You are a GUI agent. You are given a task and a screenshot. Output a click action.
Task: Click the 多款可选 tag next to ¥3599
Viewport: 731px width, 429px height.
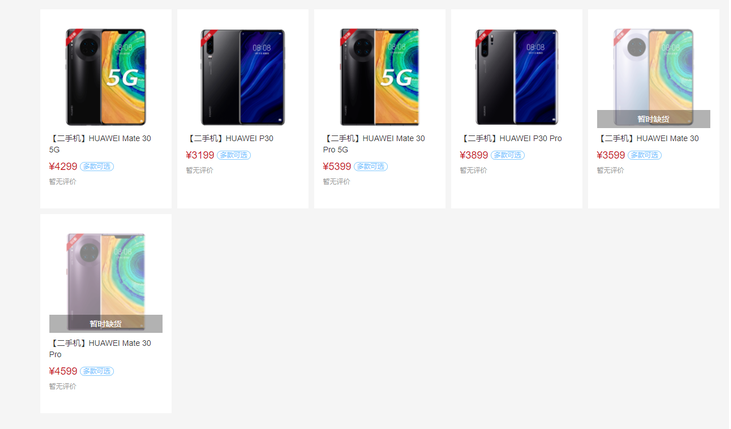[x=645, y=155]
